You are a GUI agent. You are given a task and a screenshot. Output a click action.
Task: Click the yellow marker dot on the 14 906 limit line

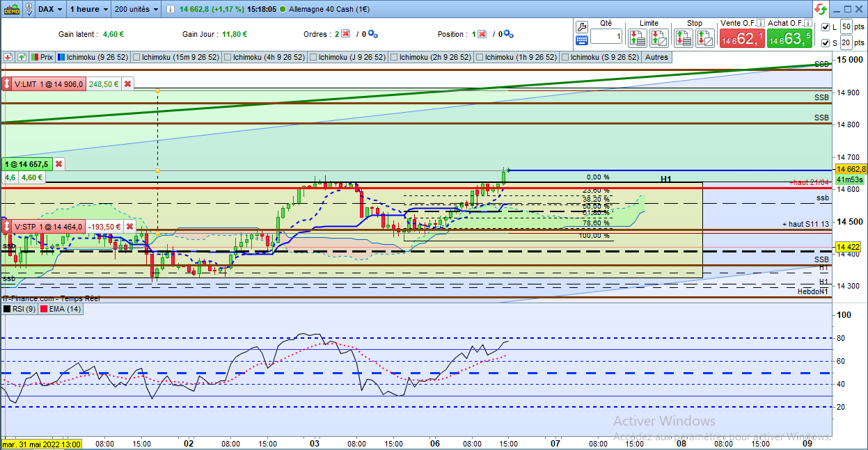pos(157,91)
